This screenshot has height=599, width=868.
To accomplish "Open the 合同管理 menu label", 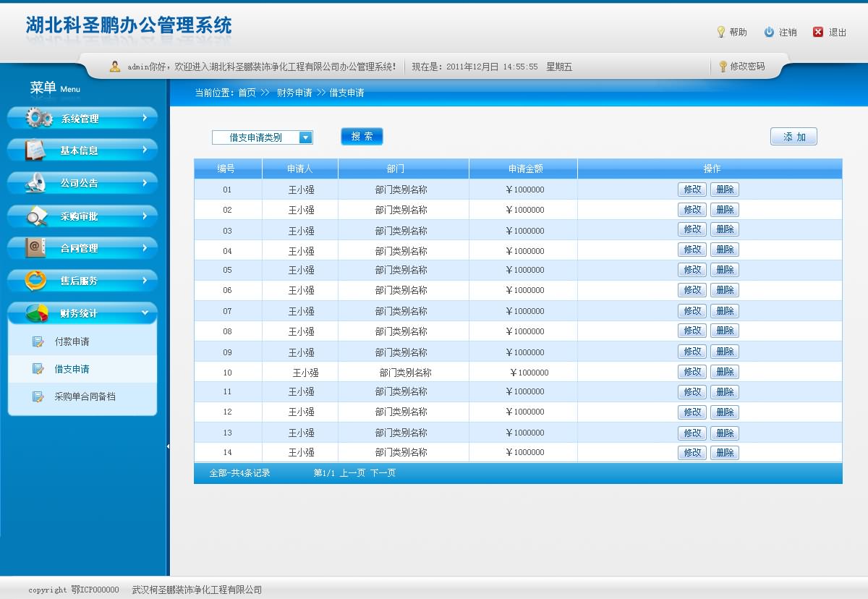I will point(80,249).
